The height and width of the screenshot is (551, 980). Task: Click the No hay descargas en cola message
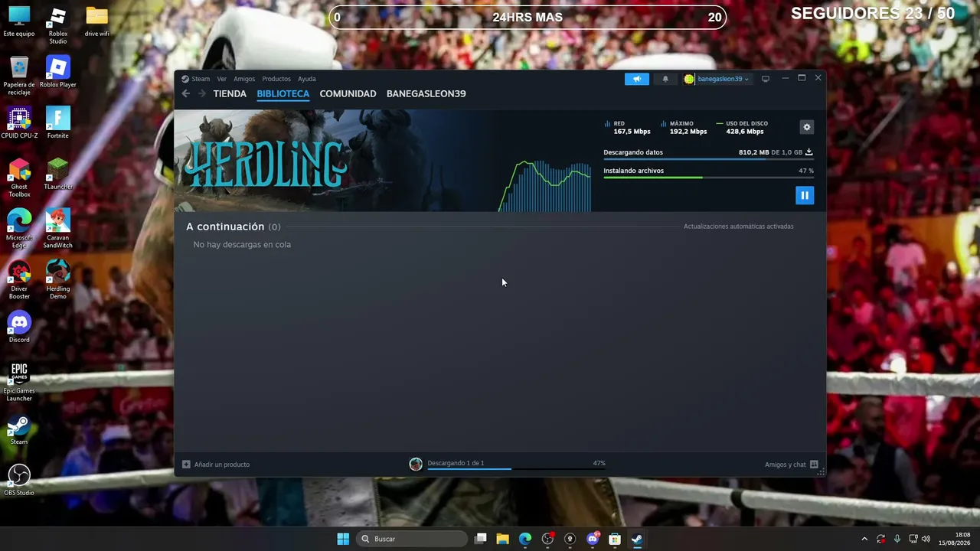click(x=242, y=245)
